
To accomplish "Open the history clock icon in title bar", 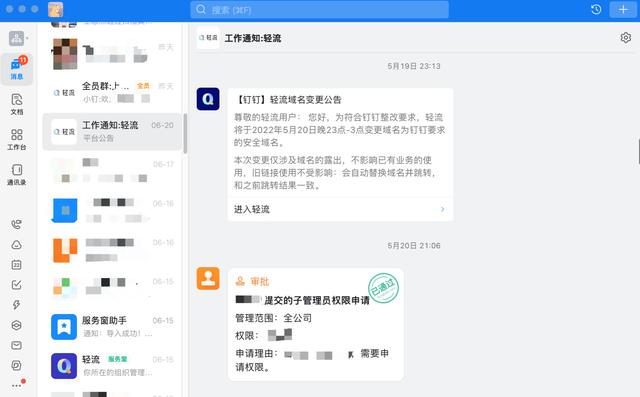I will (596, 9).
